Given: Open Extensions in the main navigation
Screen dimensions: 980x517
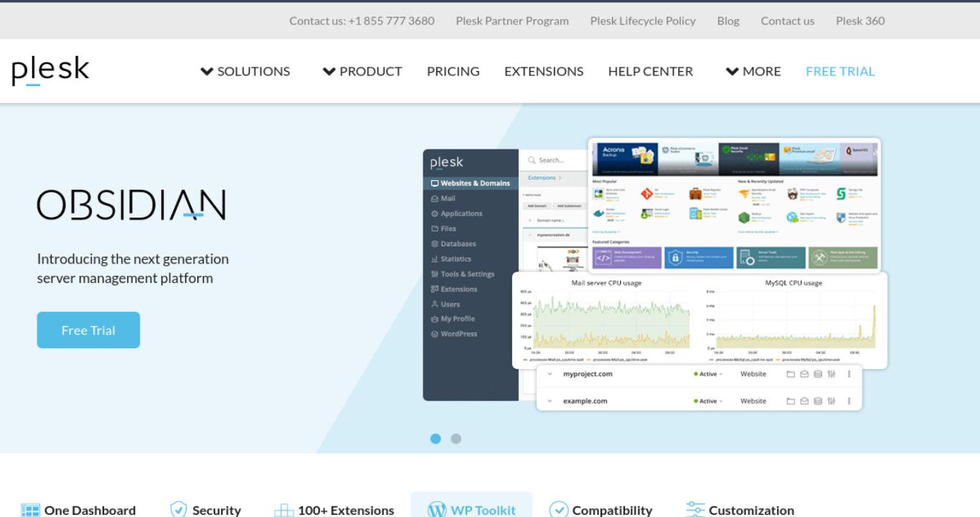Looking at the screenshot, I should pos(544,71).
